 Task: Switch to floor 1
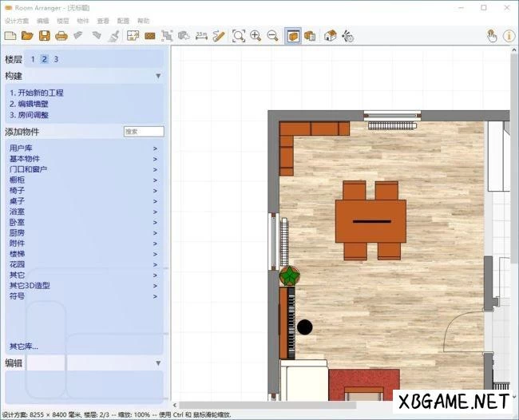click(x=33, y=59)
